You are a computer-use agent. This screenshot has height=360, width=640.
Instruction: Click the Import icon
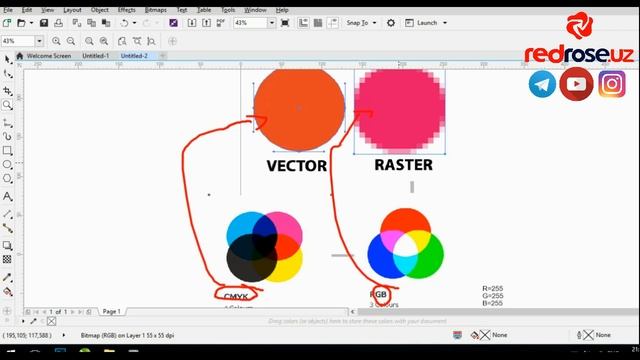pyautogui.click(x=192, y=23)
